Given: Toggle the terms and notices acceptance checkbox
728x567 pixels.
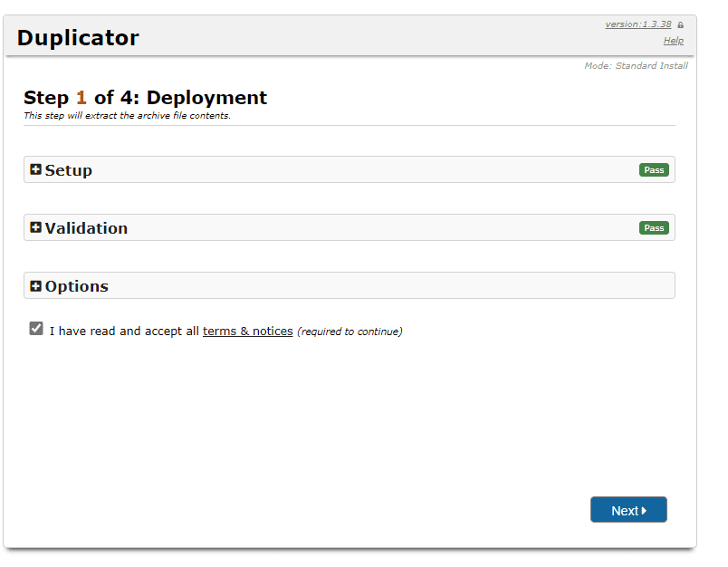Looking at the screenshot, I should pos(35,328).
